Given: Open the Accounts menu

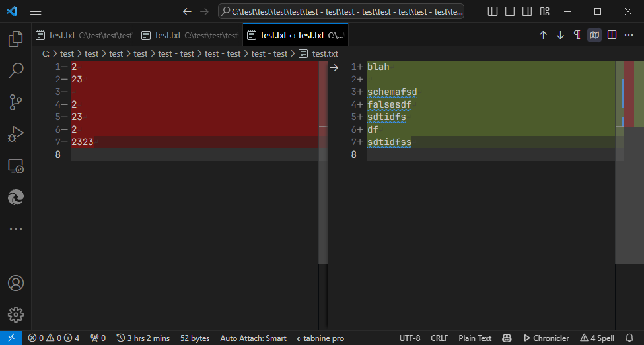Looking at the screenshot, I should (x=16, y=283).
